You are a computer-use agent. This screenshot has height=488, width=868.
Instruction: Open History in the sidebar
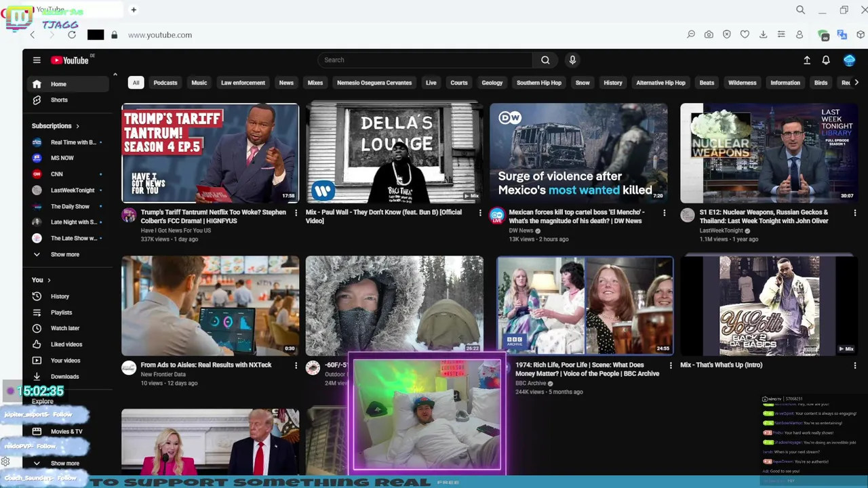[68, 296]
